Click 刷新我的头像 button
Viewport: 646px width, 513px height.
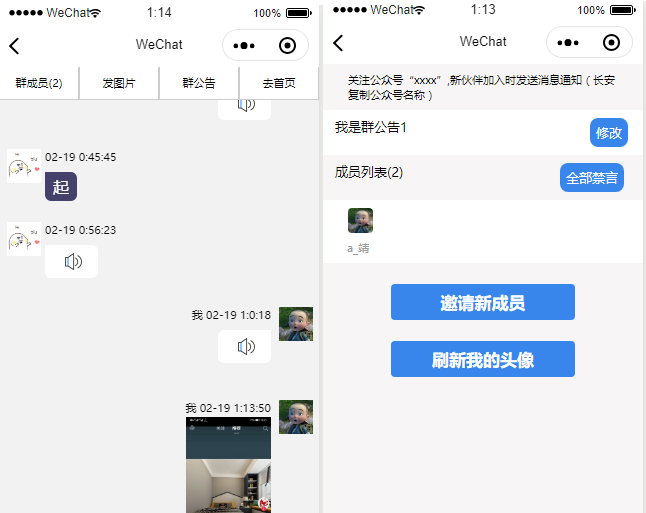pyautogui.click(x=482, y=359)
